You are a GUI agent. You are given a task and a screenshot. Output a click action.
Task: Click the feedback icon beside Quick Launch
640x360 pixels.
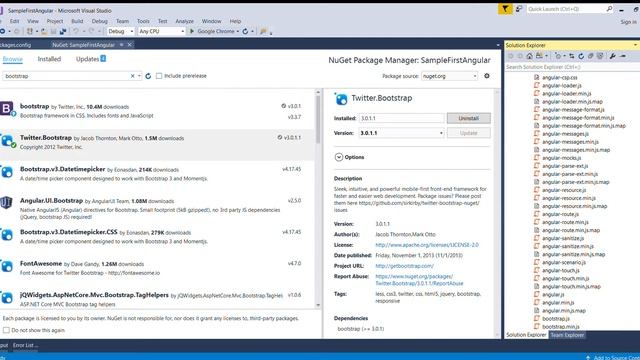pos(519,9)
